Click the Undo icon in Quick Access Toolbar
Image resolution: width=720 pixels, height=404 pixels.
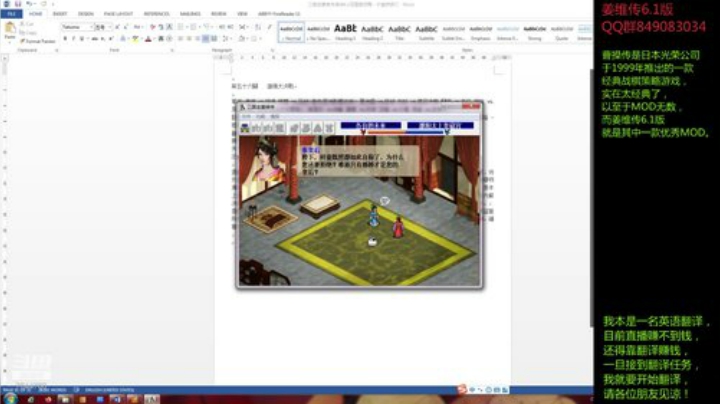tap(28, 4)
